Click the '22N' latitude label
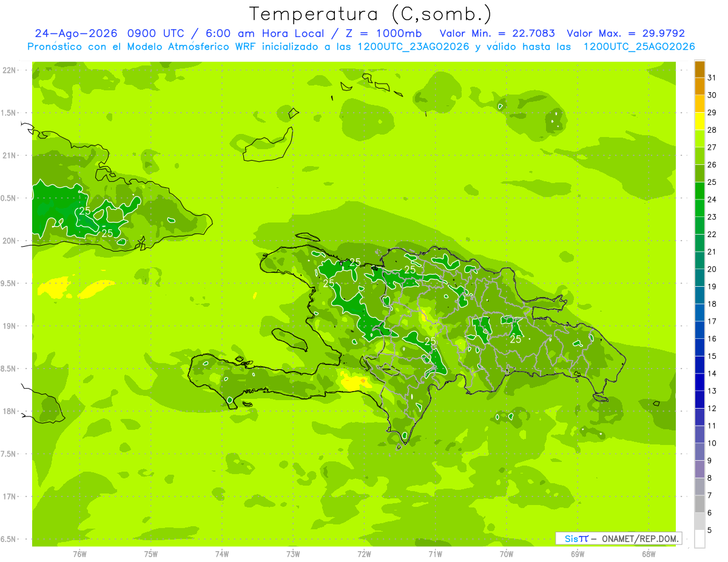The width and height of the screenshot is (728, 562). (x=8, y=70)
